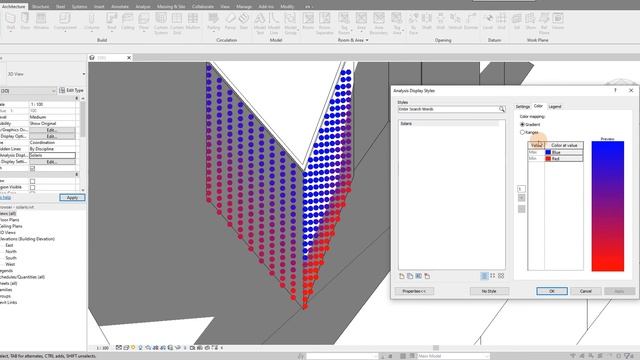Select the Area Boundary tool
Image resolution: width=640 pixels, height=360 pixels.
click(x=379, y=23)
